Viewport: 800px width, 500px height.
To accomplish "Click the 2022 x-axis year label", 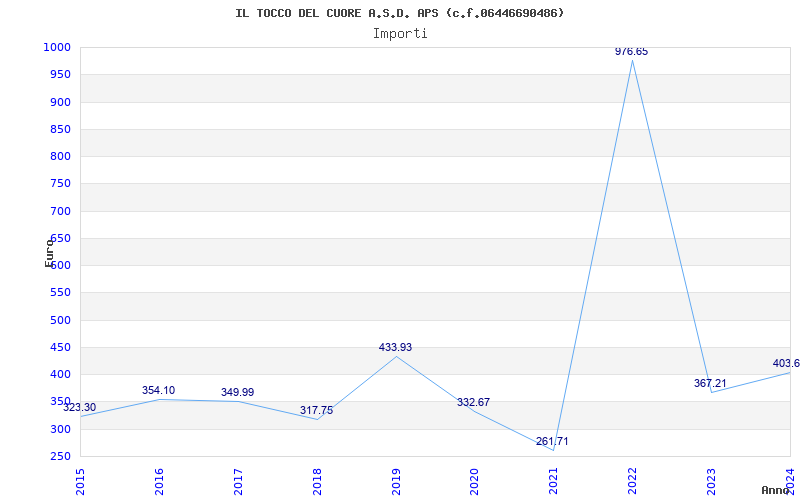I will click(633, 481).
